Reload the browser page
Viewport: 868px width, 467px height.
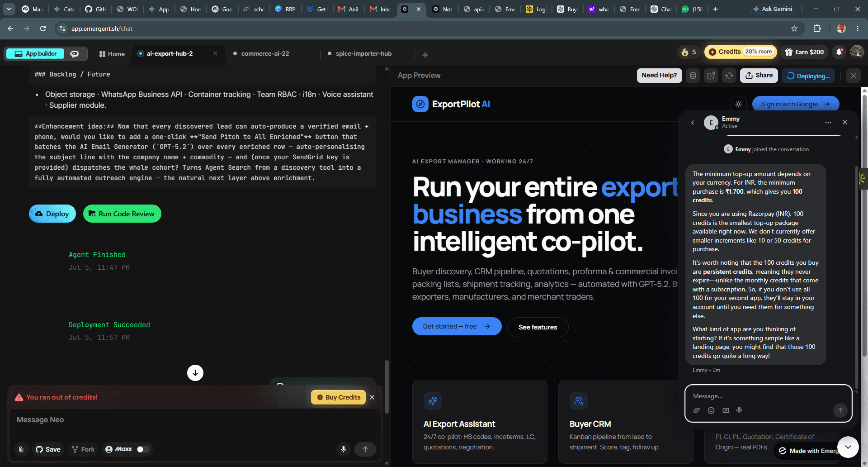click(x=43, y=29)
